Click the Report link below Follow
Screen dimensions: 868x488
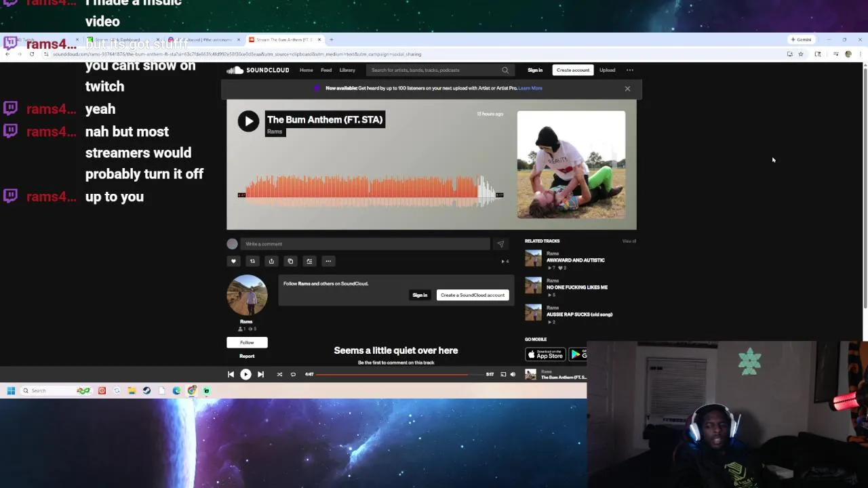247,356
